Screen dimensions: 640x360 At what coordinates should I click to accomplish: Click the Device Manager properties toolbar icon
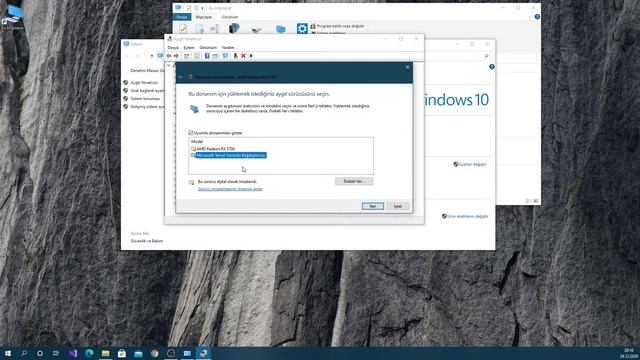click(197, 56)
